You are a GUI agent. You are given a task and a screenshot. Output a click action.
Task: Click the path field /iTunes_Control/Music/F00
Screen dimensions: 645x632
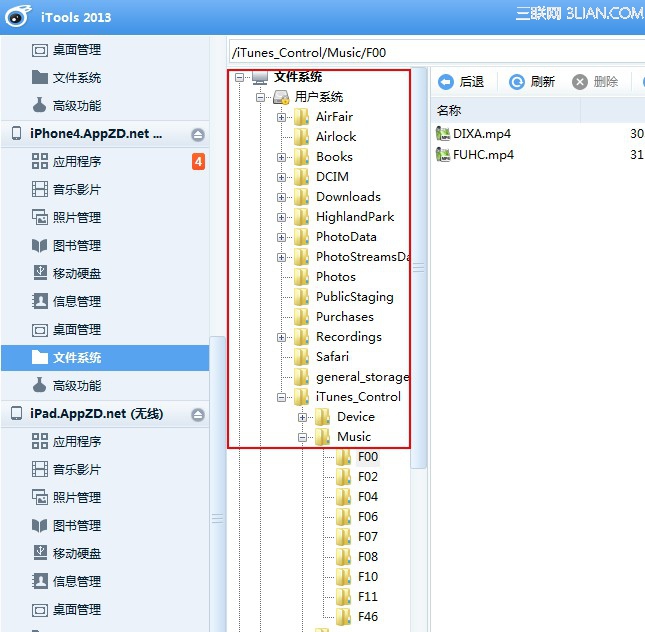pos(437,53)
